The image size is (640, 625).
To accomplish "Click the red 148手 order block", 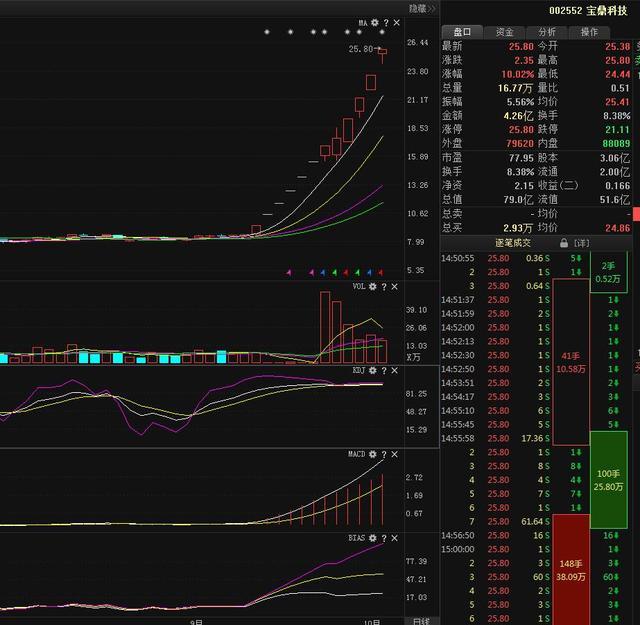I will pos(571,569).
